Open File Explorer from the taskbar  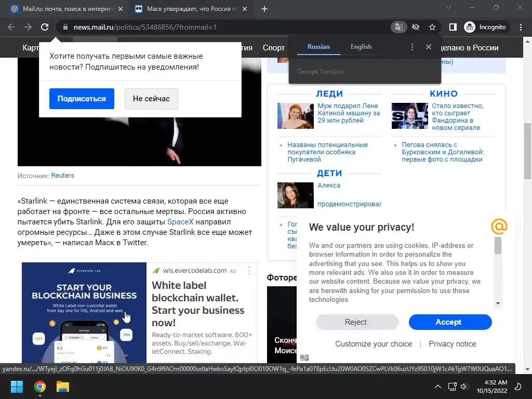tap(63, 387)
